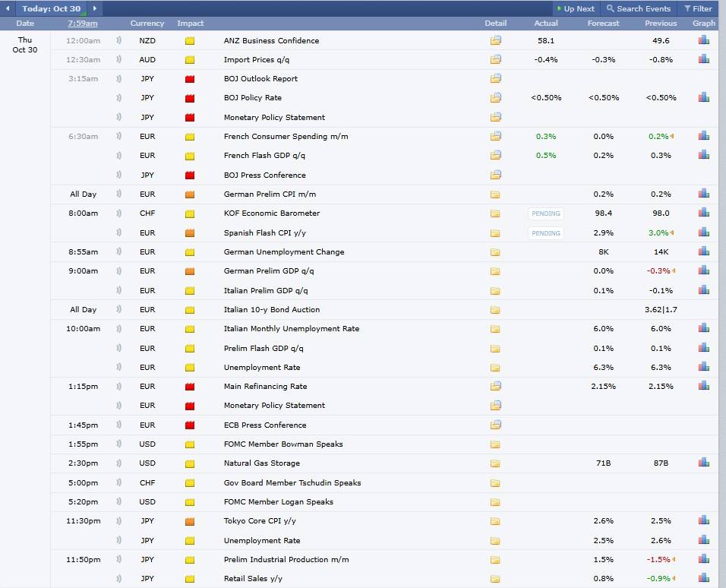
Task: Open the Natural Gas Storage graph icon
Action: pyautogui.click(x=703, y=463)
